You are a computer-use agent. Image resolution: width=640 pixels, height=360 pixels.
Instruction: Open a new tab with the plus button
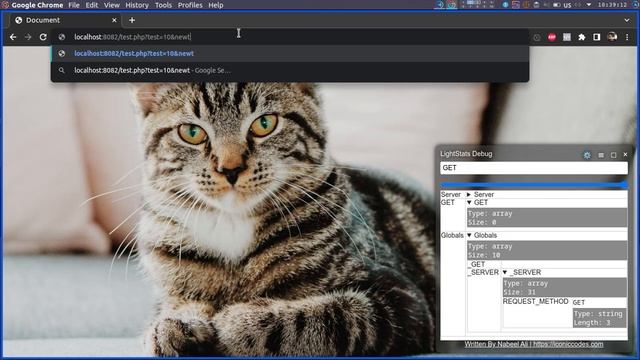(132, 20)
